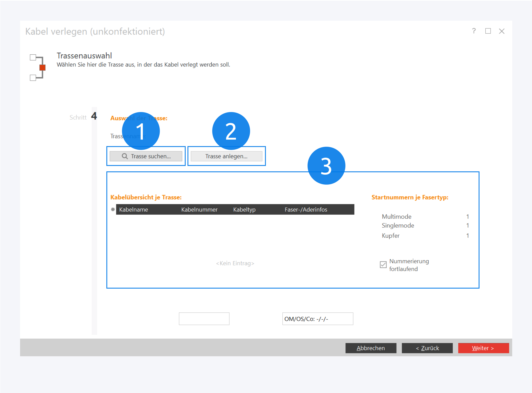This screenshot has height=393, width=532.
Task: Close the Kabel verlegen dialog
Action: [502, 31]
